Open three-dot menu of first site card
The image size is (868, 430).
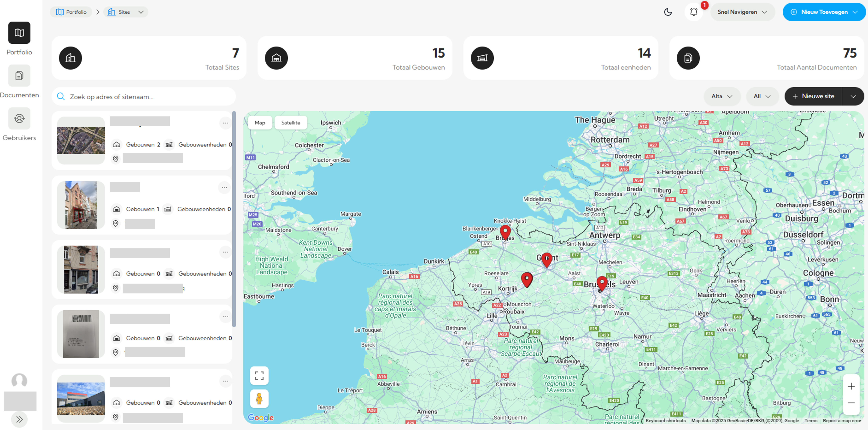(x=225, y=123)
